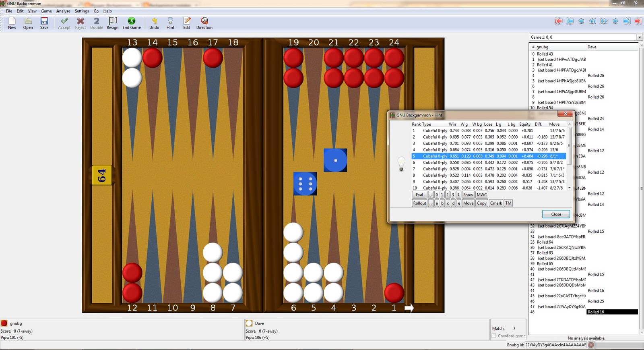The image size is (644, 350).
Task: Toggle the Crawford game checkbox
Action: point(494,336)
